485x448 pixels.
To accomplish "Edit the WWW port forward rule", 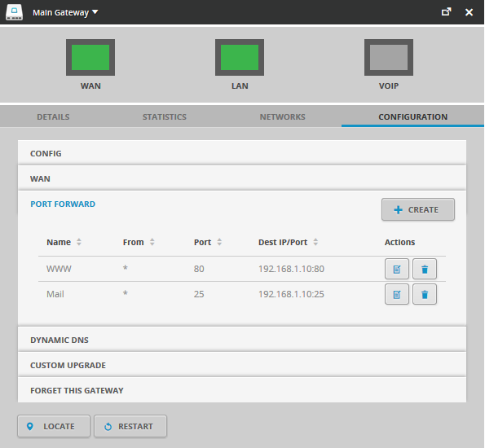I will pyautogui.click(x=396, y=269).
